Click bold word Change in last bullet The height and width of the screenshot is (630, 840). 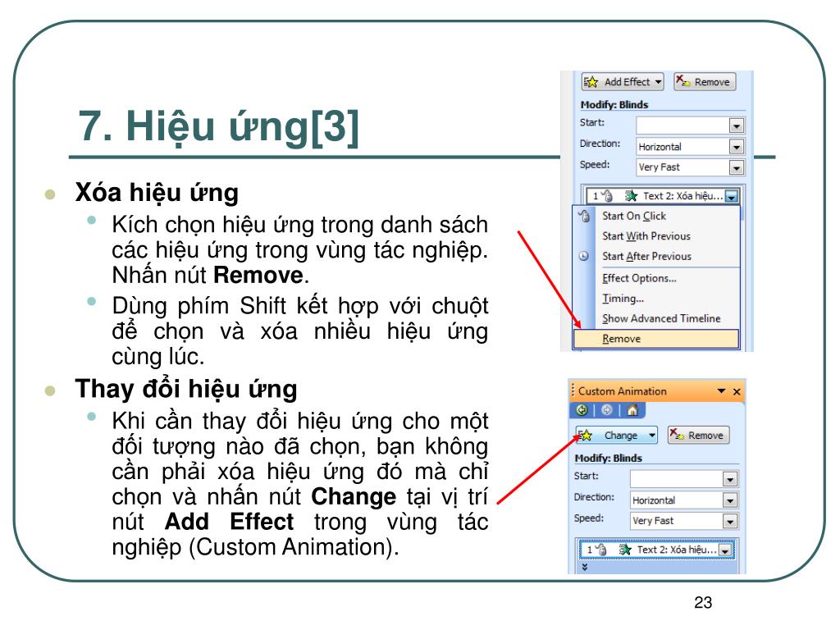pyautogui.click(x=354, y=496)
